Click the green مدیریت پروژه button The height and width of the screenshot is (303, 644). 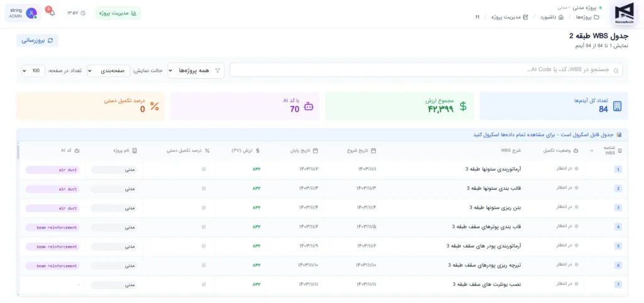pos(118,13)
